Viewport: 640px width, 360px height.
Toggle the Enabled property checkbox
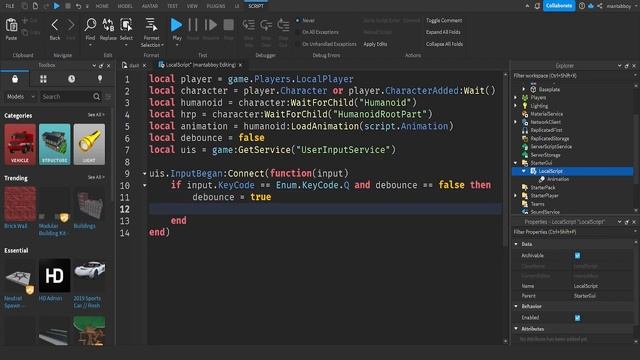(x=577, y=318)
